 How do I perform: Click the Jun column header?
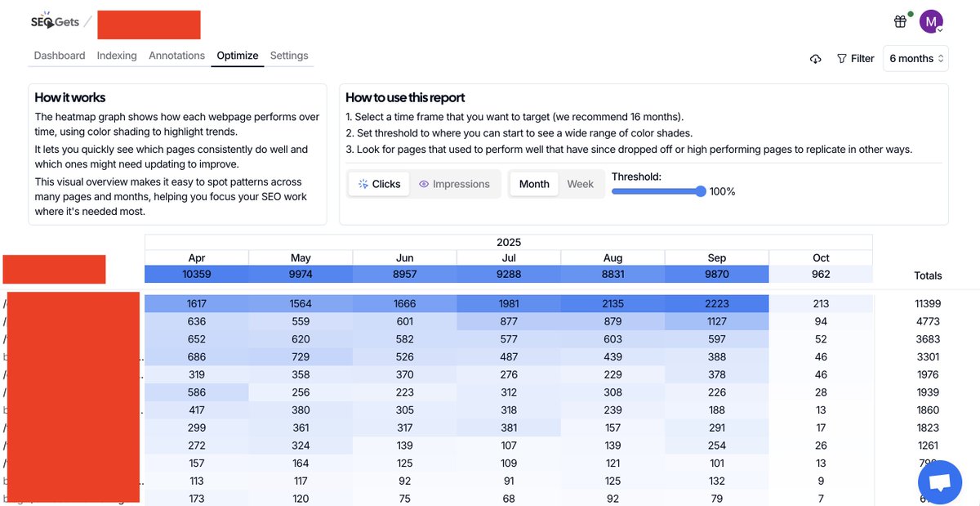[404, 257]
